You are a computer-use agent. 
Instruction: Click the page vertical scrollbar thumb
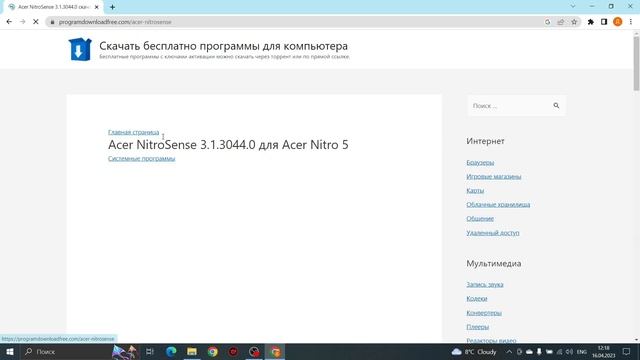tap(636, 63)
